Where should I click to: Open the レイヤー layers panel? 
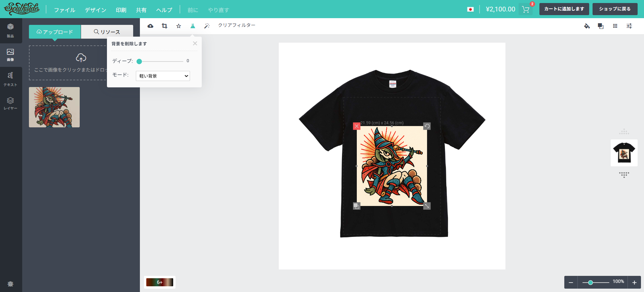pos(10,103)
